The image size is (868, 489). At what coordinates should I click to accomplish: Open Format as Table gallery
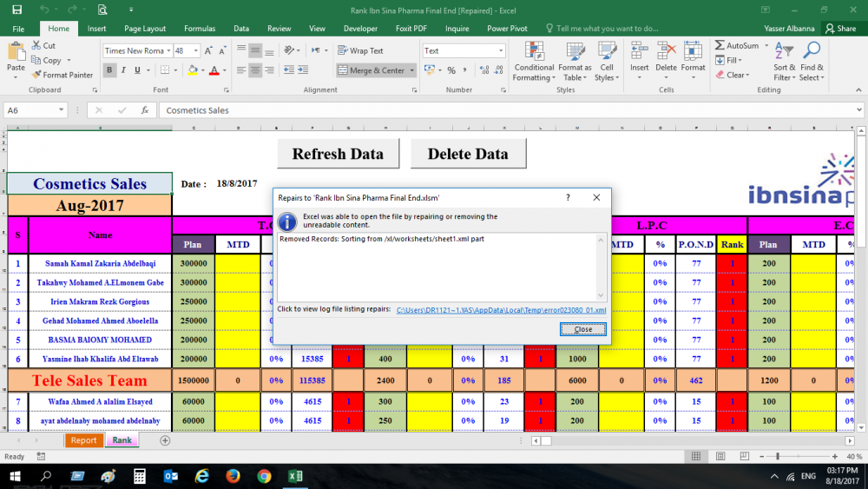(575, 62)
